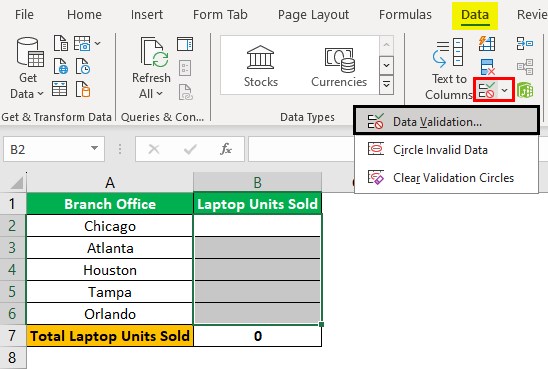Click the total cell showing 0
Screen dimensions: 548x369
pos(257,336)
